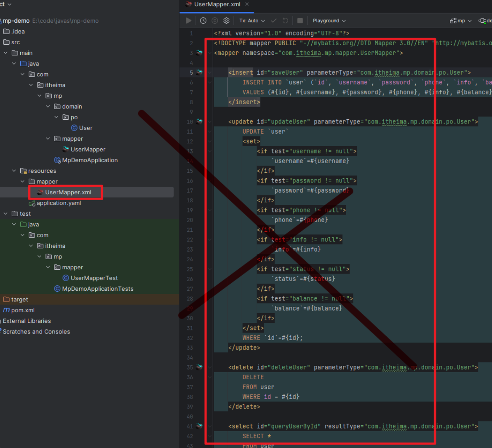
Task: Open the UserMapperTest class file
Action: click(94, 278)
